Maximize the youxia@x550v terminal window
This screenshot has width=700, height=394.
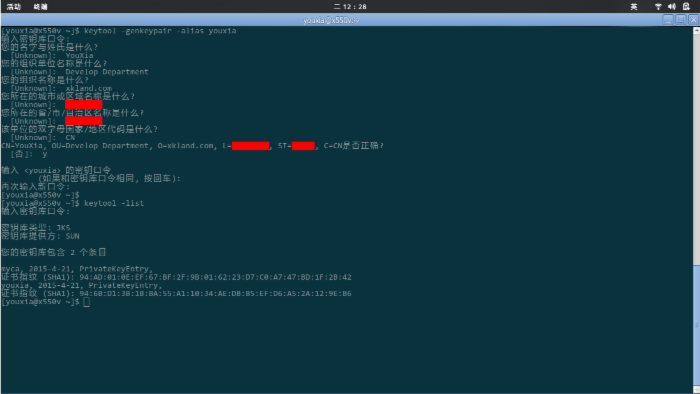pyautogui.click(x=681, y=20)
